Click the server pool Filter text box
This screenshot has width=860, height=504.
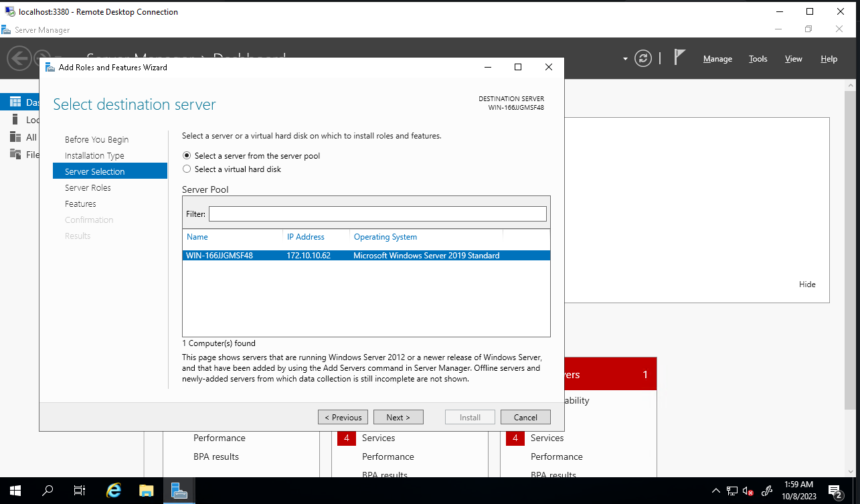click(377, 214)
